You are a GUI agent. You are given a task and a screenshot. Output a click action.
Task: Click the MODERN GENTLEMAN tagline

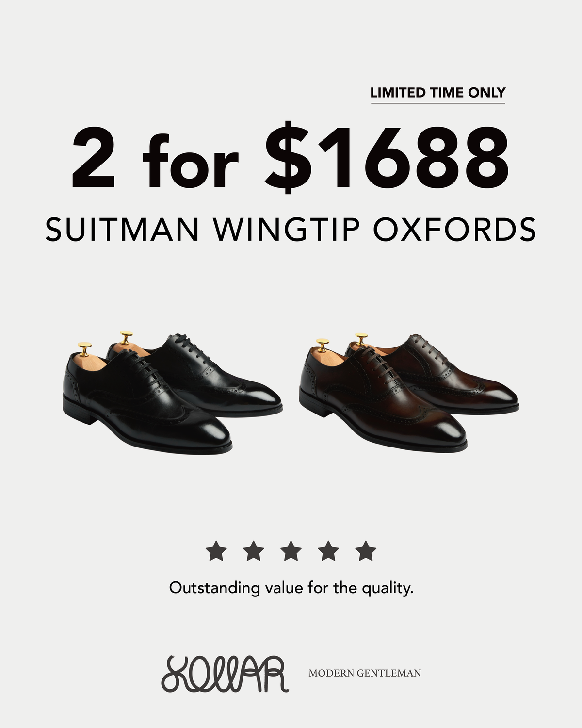[365, 673]
